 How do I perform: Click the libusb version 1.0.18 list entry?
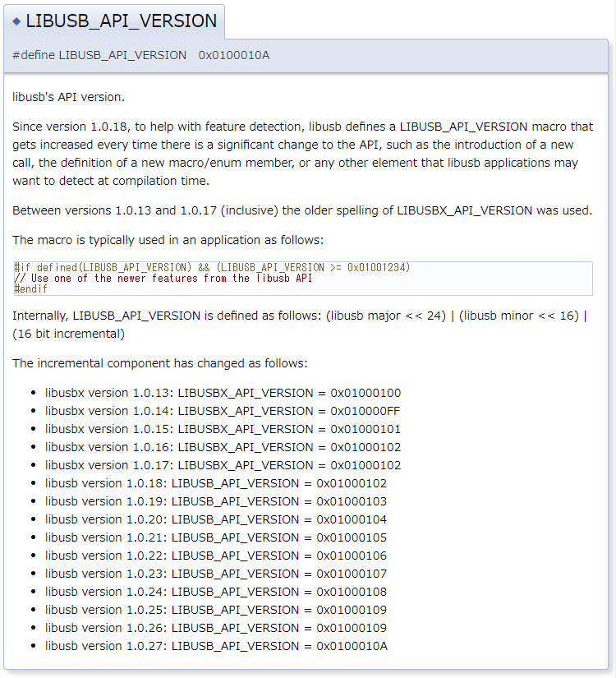[x=216, y=483]
